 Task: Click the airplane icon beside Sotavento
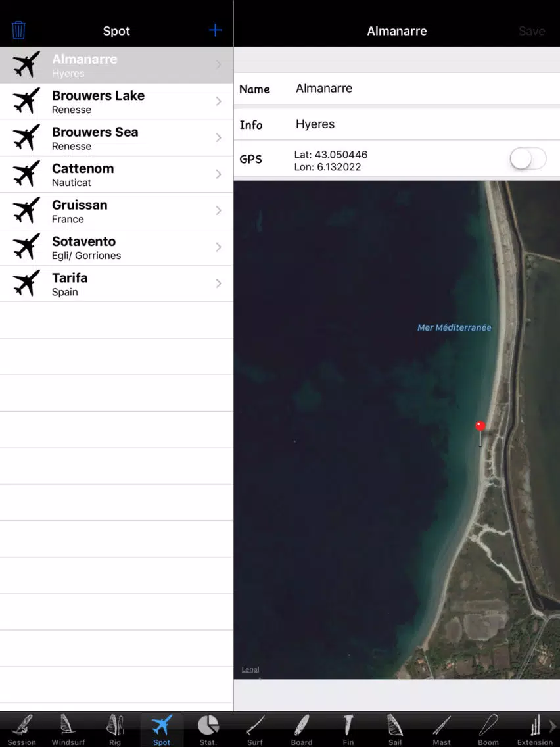pos(27,247)
